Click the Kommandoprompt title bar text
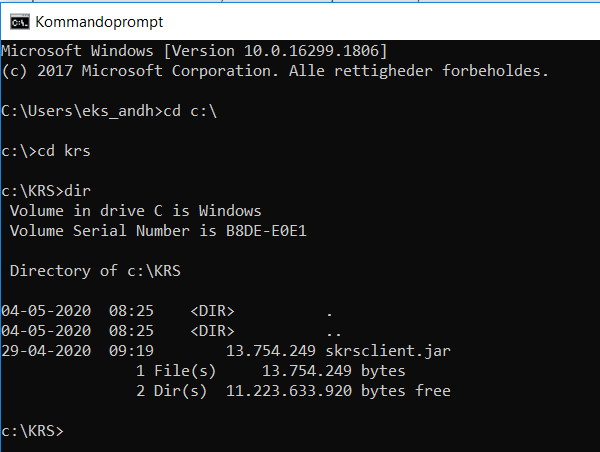The height and width of the screenshot is (452, 600). point(98,21)
